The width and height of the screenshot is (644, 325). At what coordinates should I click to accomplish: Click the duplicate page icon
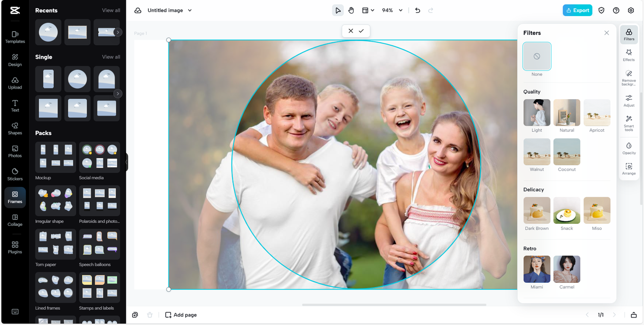[x=135, y=315]
